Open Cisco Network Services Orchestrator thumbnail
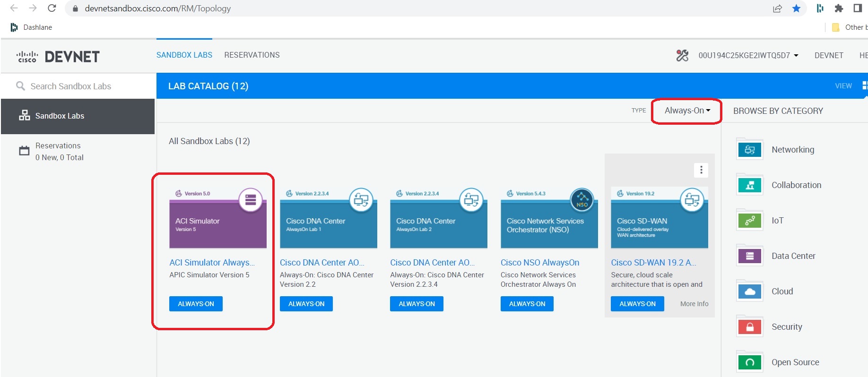Image resolution: width=868 pixels, height=377 pixels. 549,218
